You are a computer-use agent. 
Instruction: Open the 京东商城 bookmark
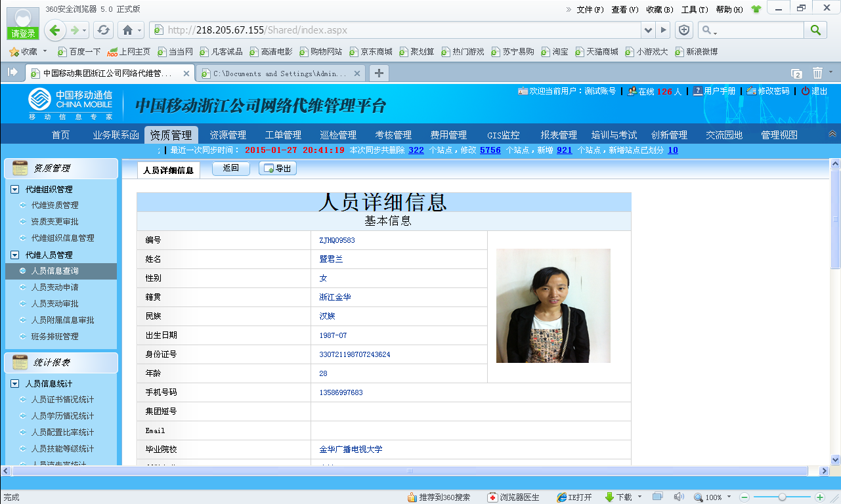(371, 51)
